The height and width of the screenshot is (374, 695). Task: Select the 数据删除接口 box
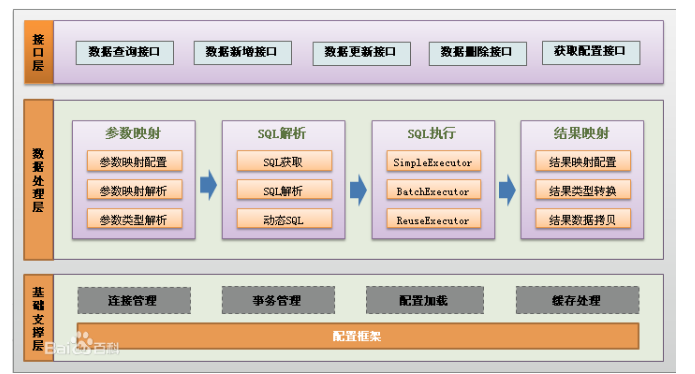pos(477,54)
